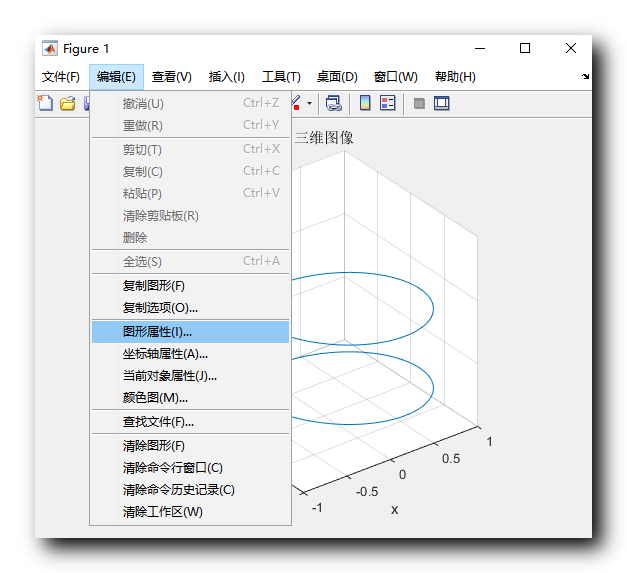The image size is (627, 573).
Task: Click the 0.5 axis tick label
Action: click(451, 458)
